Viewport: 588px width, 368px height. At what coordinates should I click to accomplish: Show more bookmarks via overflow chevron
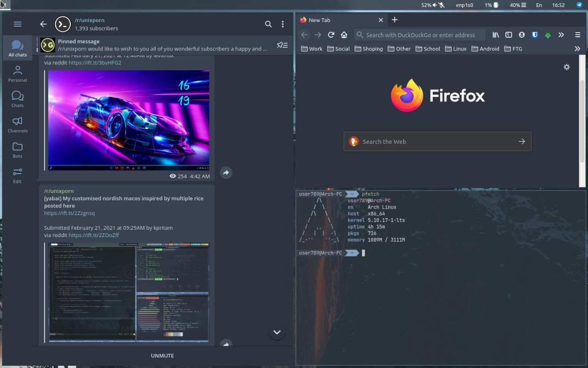[577, 49]
